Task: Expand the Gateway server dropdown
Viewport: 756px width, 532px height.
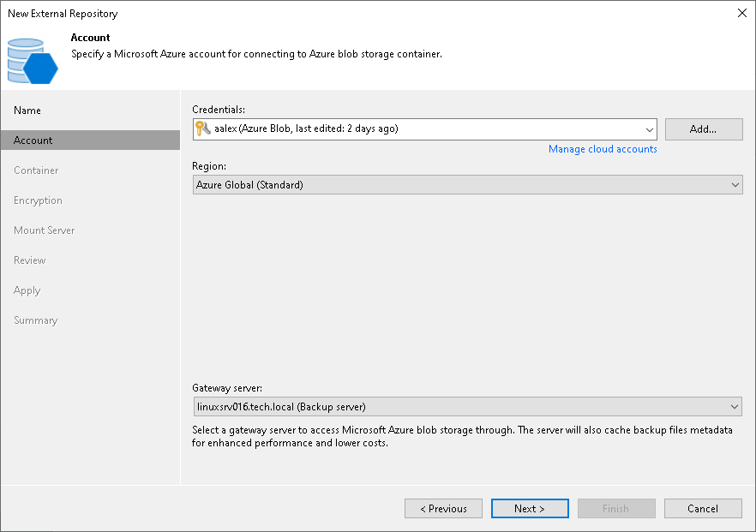Action: (x=467, y=407)
